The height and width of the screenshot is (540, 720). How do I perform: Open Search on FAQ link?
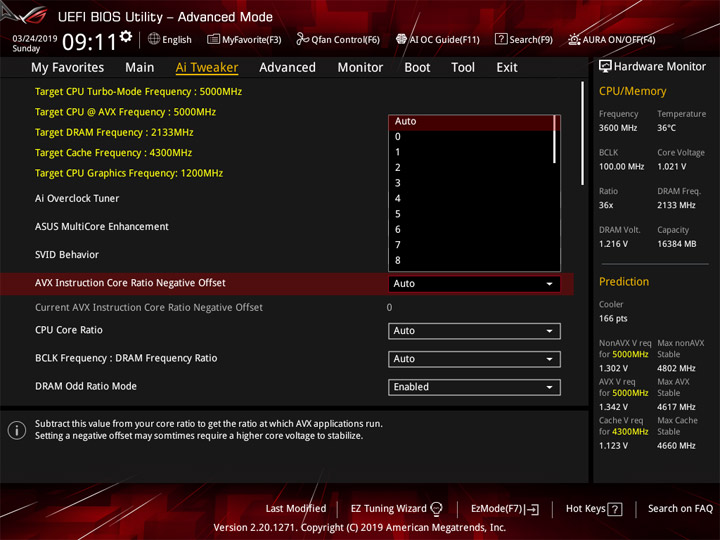click(680, 509)
